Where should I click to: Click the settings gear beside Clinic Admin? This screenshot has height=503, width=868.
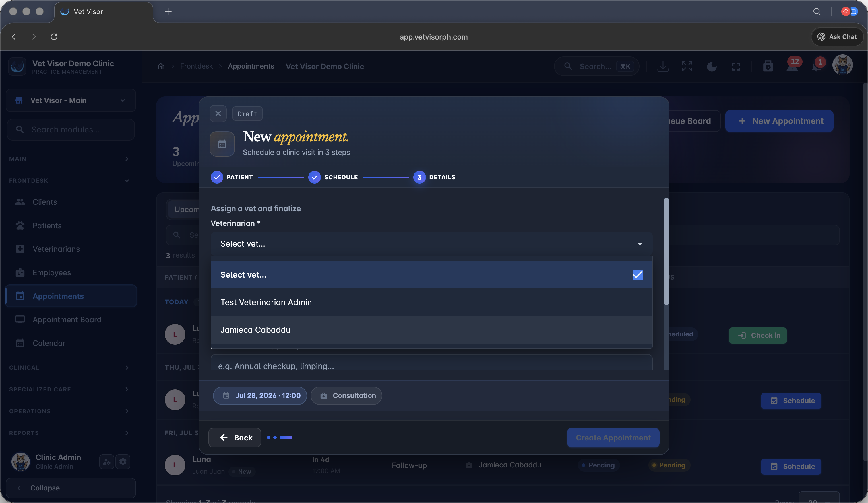click(x=123, y=461)
